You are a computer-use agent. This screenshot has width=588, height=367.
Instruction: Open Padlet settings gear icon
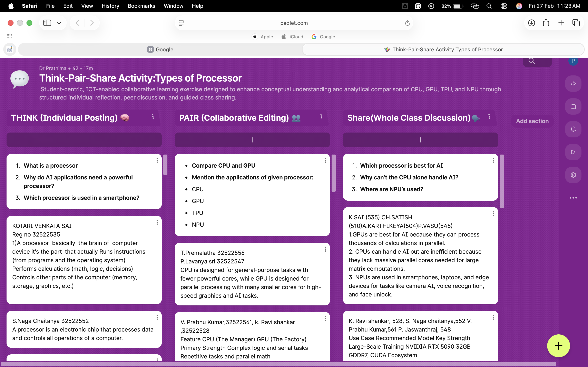click(573, 175)
